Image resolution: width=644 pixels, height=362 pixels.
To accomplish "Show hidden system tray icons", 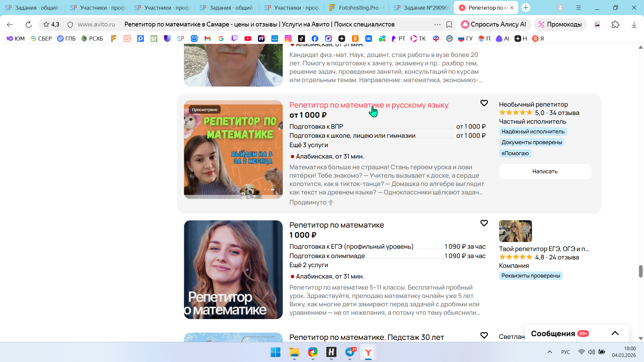I will click(x=549, y=352).
